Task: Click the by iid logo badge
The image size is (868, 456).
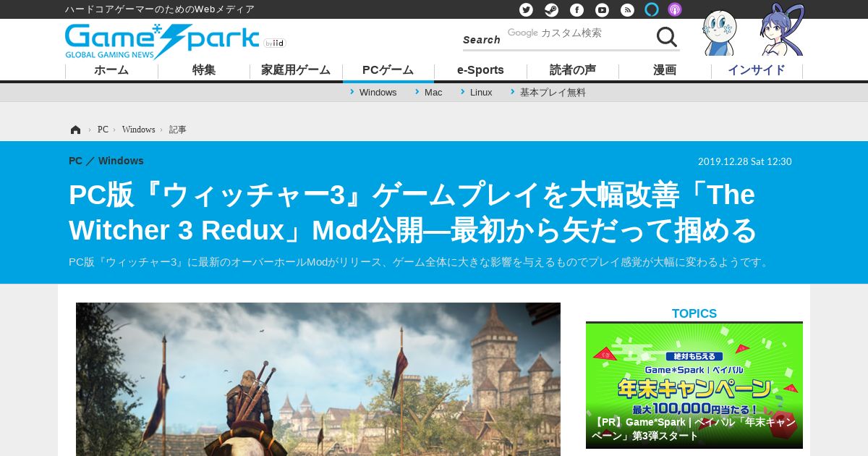Action: click(x=275, y=43)
